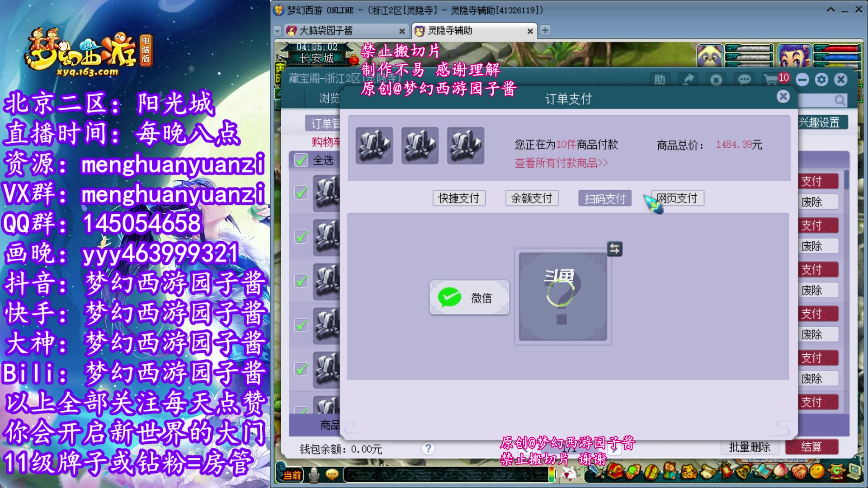Select the 快捷支付 payment tab
Screen dimensions: 868x488
pos(459,198)
